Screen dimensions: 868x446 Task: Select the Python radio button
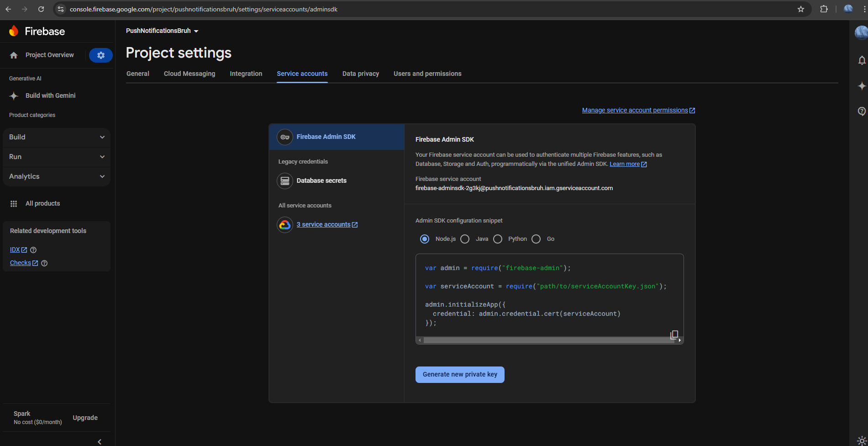498,239
